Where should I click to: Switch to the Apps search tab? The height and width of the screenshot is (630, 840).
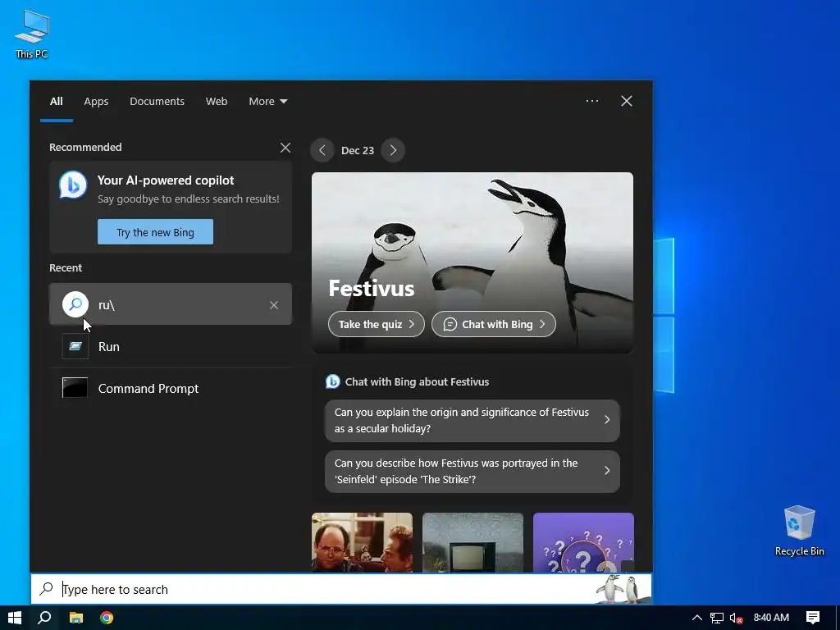coord(96,101)
